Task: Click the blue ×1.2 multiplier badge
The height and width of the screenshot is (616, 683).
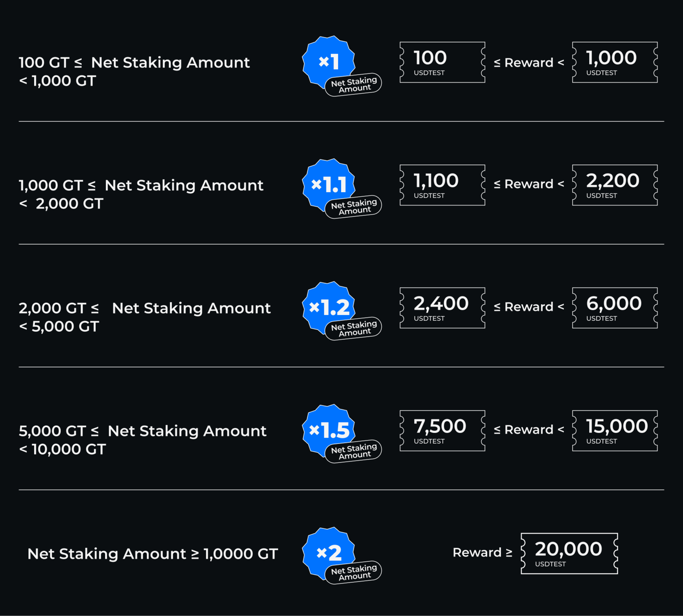Action: pos(329,307)
